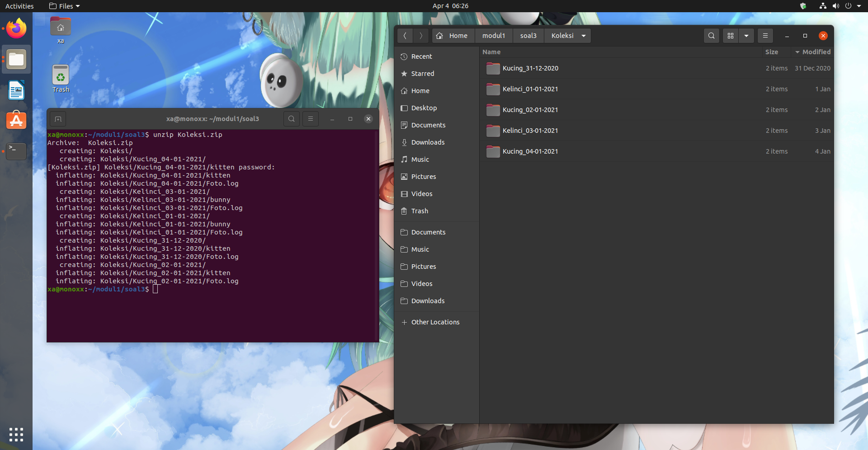Expand the Koleksi path dropdown
This screenshot has width=868, height=450.
pos(584,36)
